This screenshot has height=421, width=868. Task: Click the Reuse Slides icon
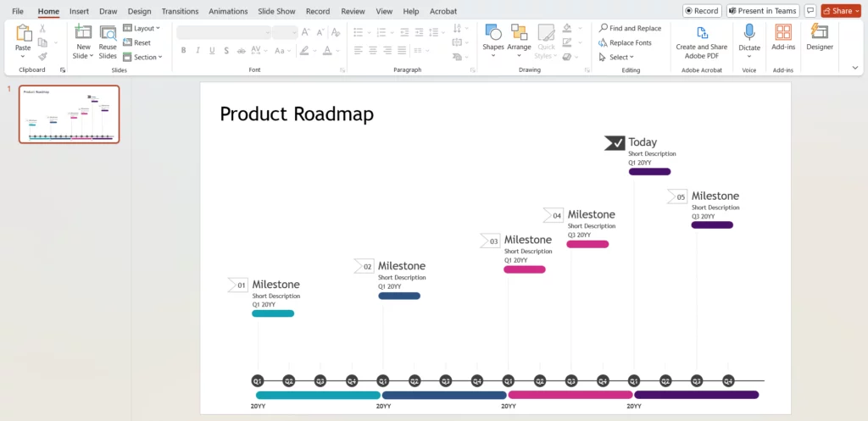(x=108, y=34)
